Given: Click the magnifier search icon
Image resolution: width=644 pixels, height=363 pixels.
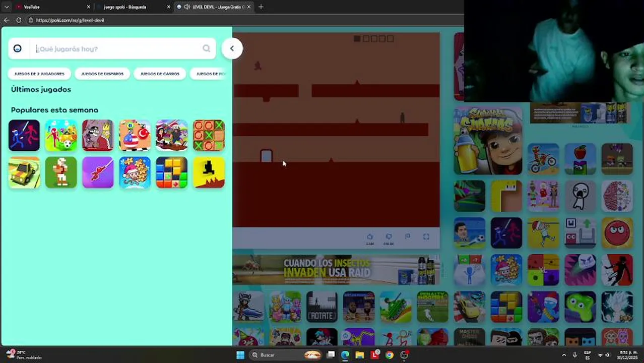Looking at the screenshot, I should 206,48.
